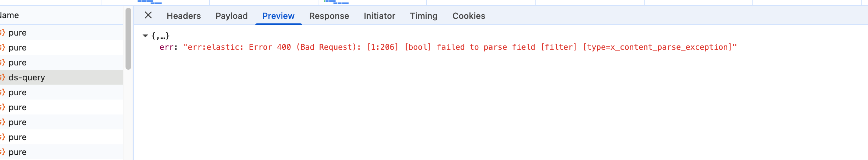Screen dimensions: 868x160
Task: Close the request details panel
Action: (x=148, y=15)
